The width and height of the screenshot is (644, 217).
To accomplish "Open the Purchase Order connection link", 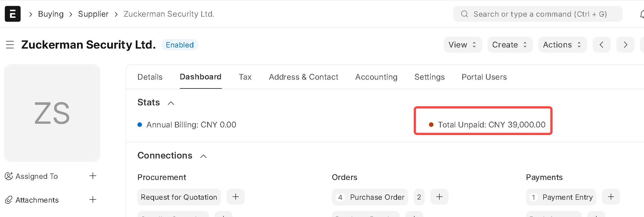I will point(370,197).
